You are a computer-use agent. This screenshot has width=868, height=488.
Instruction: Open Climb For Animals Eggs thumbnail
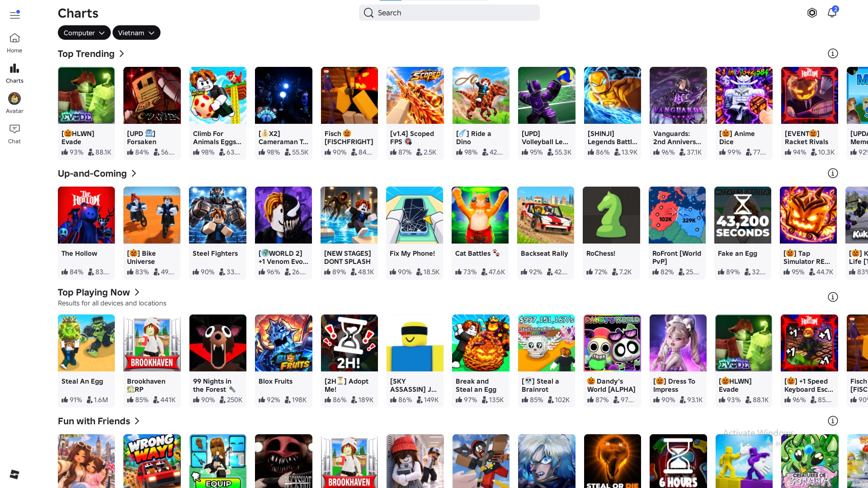point(218,95)
